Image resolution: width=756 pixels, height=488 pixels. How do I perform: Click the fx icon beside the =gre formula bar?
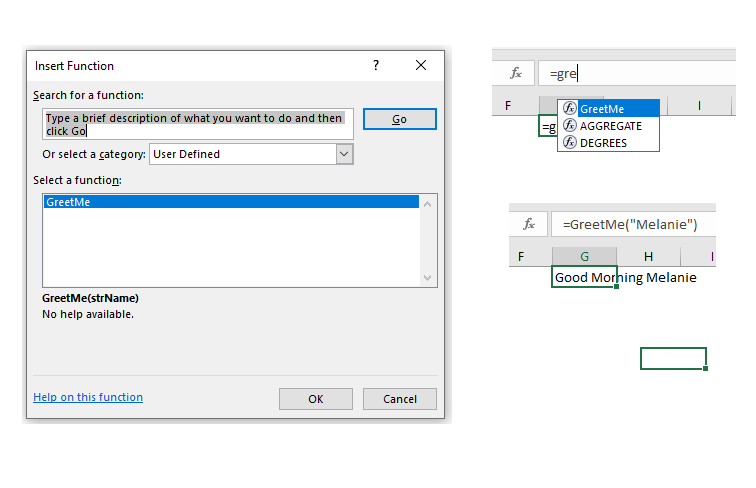click(x=516, y=73)
